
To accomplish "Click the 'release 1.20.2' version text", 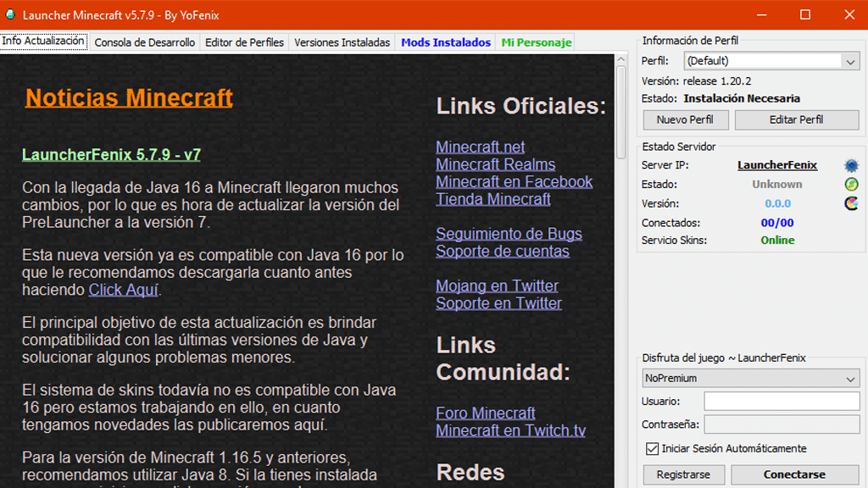I will pyautogui.click(x=717, y=80).
